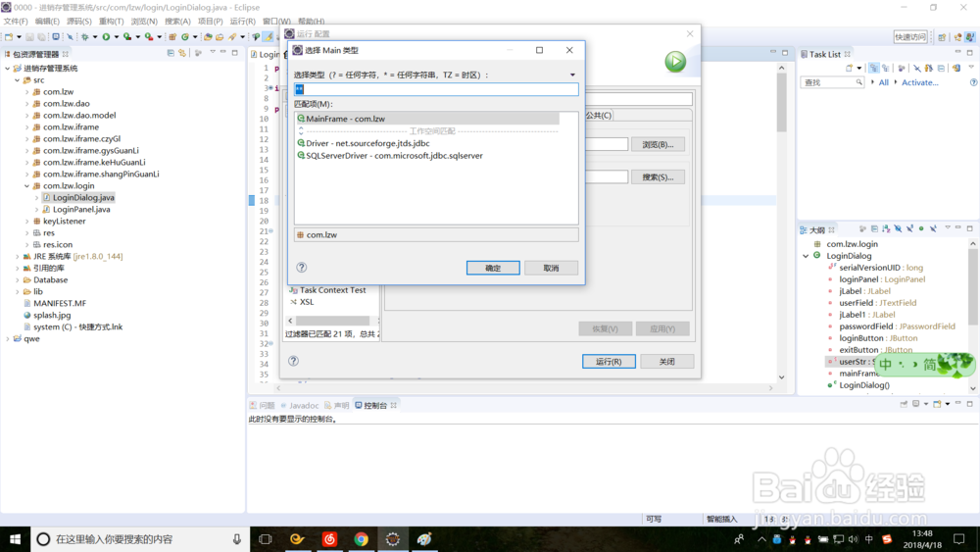This screenshot has height=552, width=980.
Task: Click the New Java Class toolbar icon
Action: pos(185,37)
